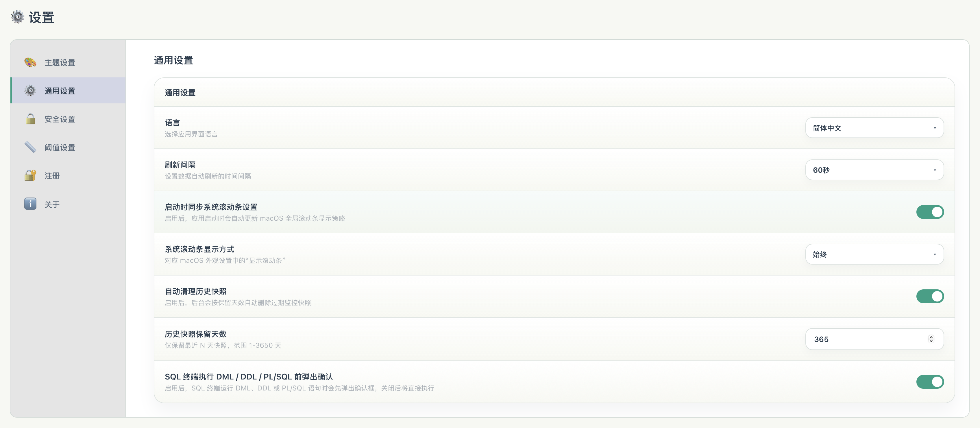The width and height of the screenshot is (980, 428).
Task: Turn off 自动清理历史快照 switch
Action: coord(930,296)
